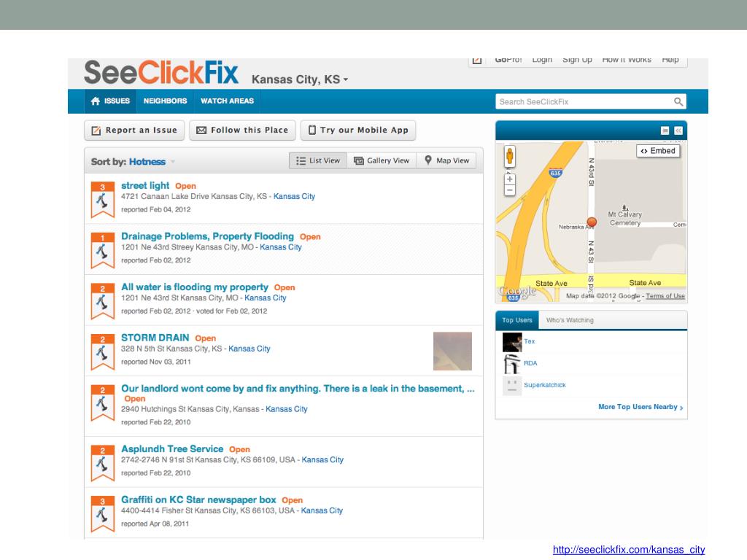Click the Sign Up link in header
Viewport: 747px width, 560px height.
click(577, 60)
